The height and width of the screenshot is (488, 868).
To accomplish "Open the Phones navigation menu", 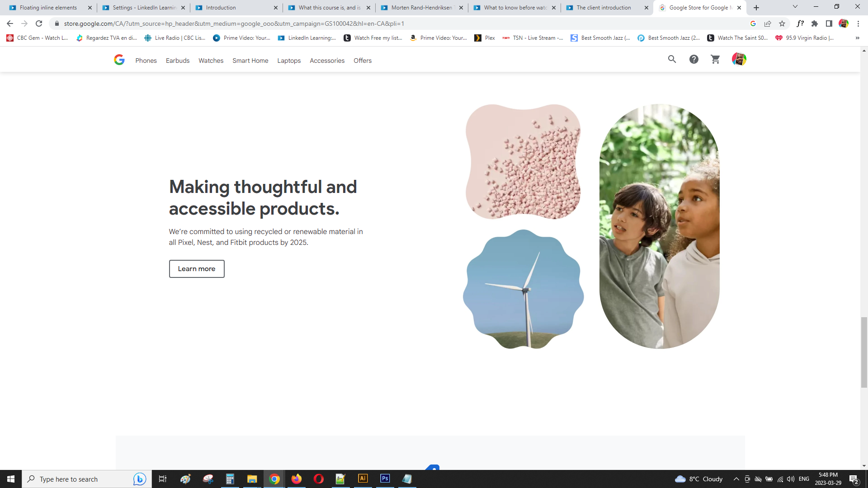I will [x=146, y=61].
